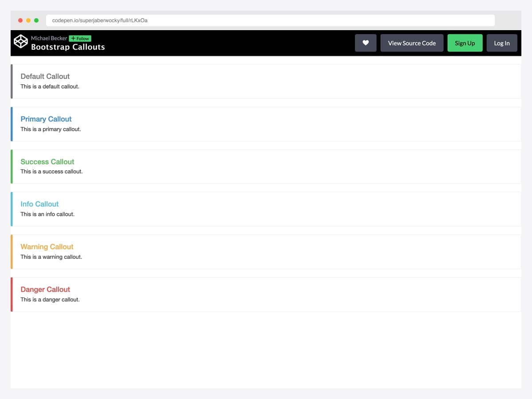532x399 pixels.
Task: Click the text 'This is a primary callout.'
Action: 51,129
